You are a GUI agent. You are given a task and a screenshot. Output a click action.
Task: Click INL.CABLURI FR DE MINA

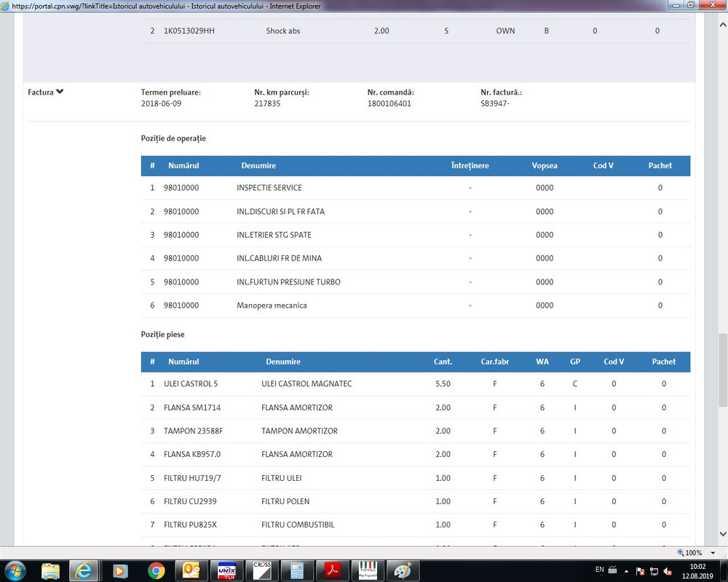pyautogui.click(x=279, y=258)
